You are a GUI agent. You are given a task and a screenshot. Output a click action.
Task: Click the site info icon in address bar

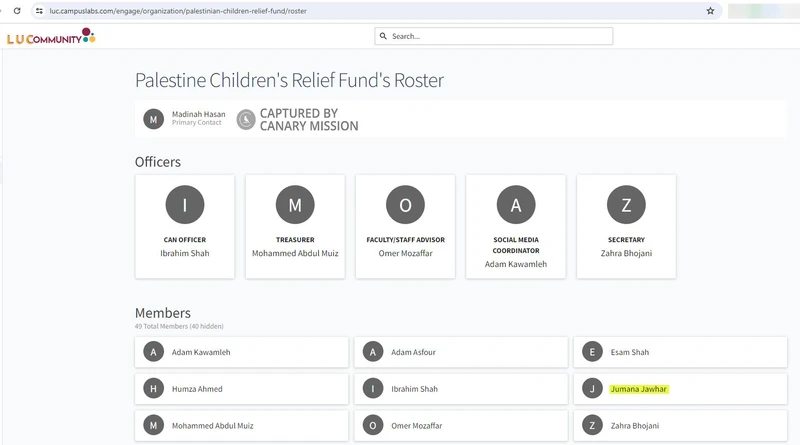[39, 11]
